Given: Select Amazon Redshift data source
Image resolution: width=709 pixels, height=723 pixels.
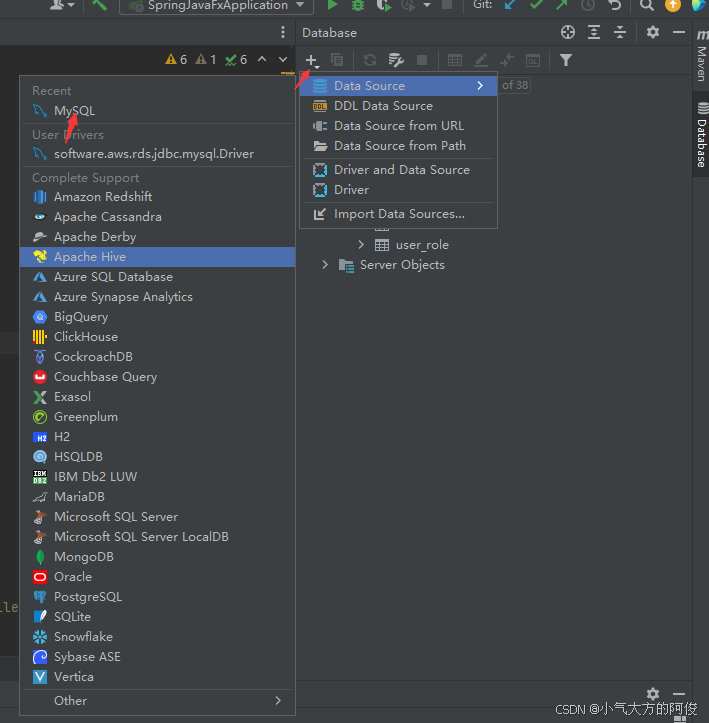Looking at the screenshot, I should coord(157,197).
